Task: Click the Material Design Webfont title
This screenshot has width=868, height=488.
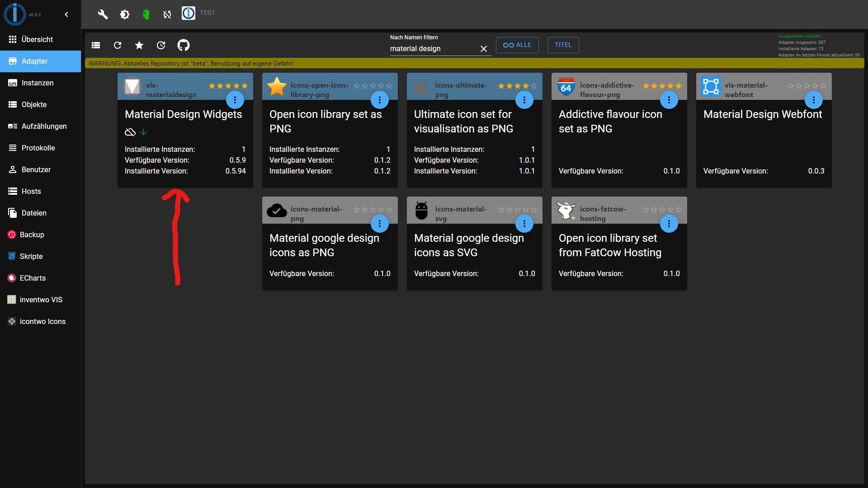Action: point(763,114)
